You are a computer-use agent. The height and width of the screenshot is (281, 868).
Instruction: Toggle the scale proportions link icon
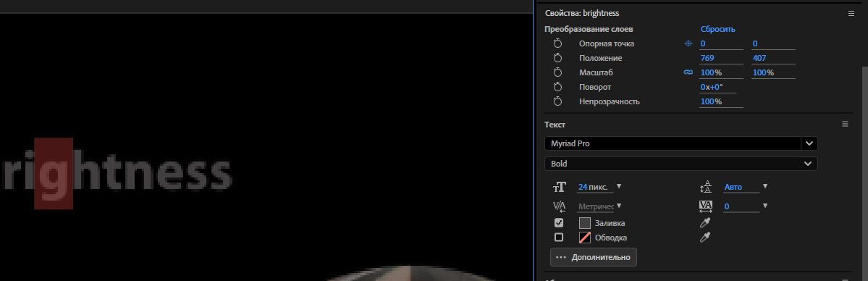coord(688,72)
